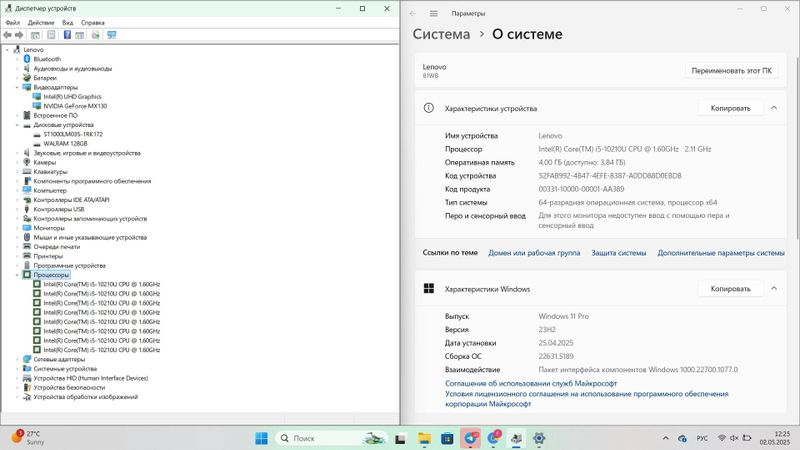Viewport: 800px width, 450px height.
Task: Open weather widget showing 27°C
Action: [x=28, y=438]
